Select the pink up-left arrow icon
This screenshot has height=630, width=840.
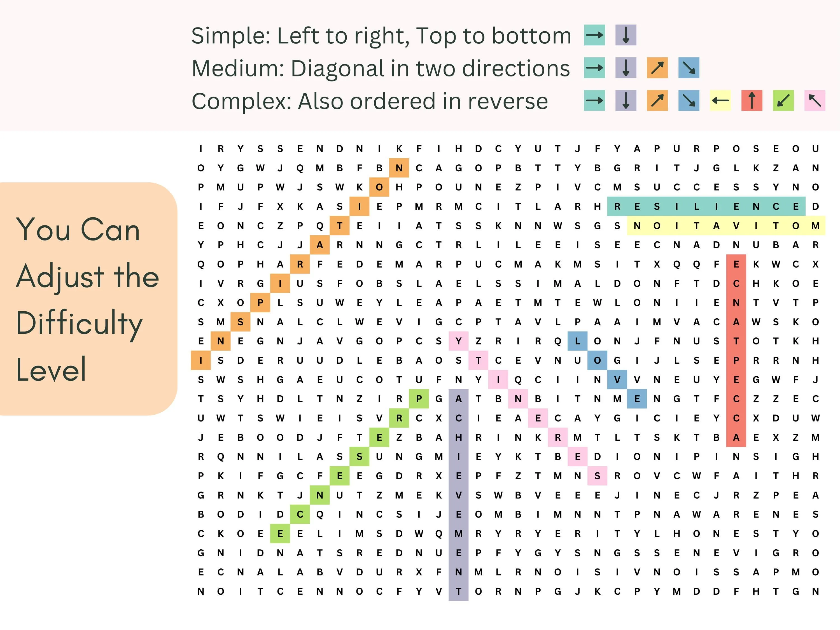[x=815, y=101]
